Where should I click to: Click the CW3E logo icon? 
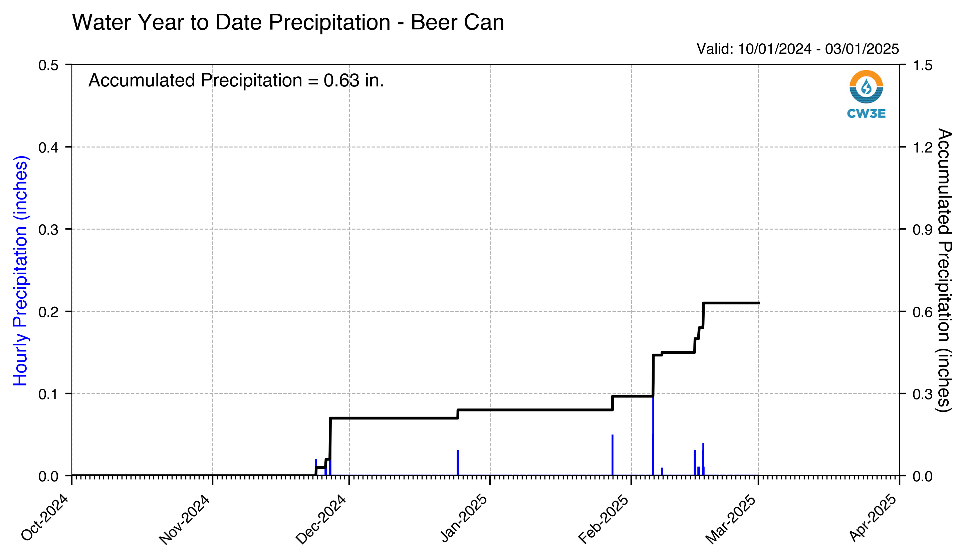coord(866,94)
